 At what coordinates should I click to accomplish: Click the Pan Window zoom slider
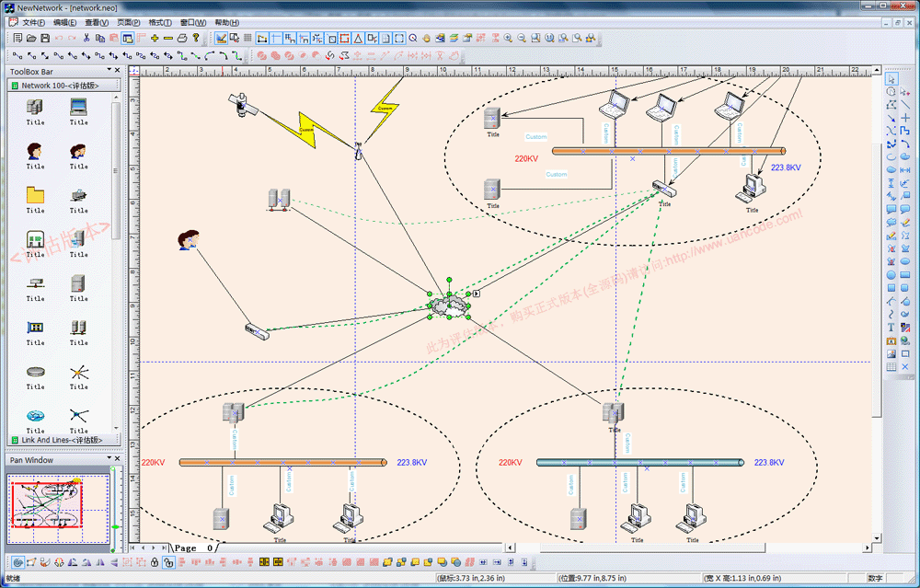[x=115, y=528]
